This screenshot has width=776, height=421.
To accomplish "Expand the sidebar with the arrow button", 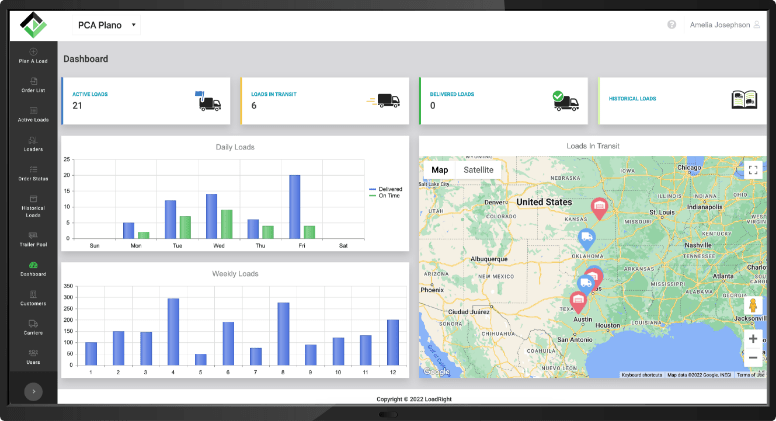I will [x=33, y=392].
